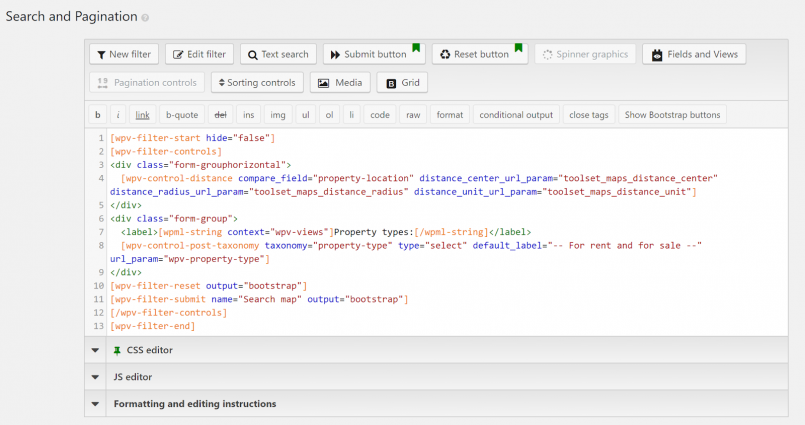Expand the JS editor arrow
805x425 pixels.
(x=95, y=377)
